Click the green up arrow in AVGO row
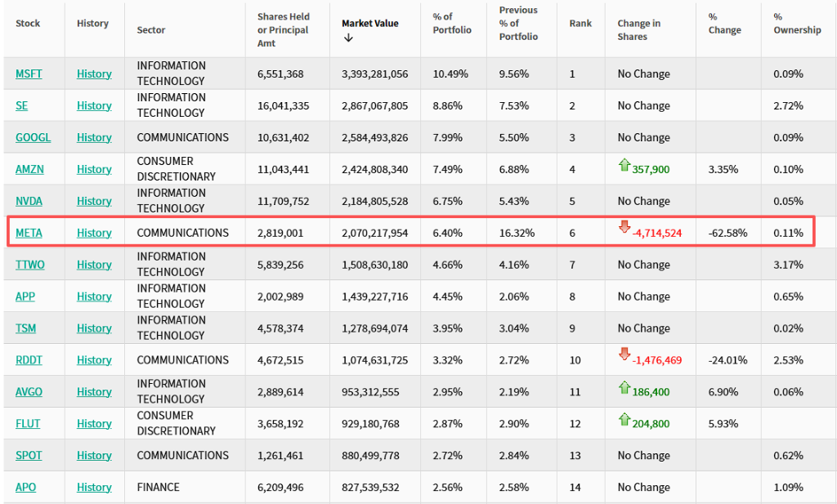This screenshot has height=504, width=837. (x=624, y=389)
